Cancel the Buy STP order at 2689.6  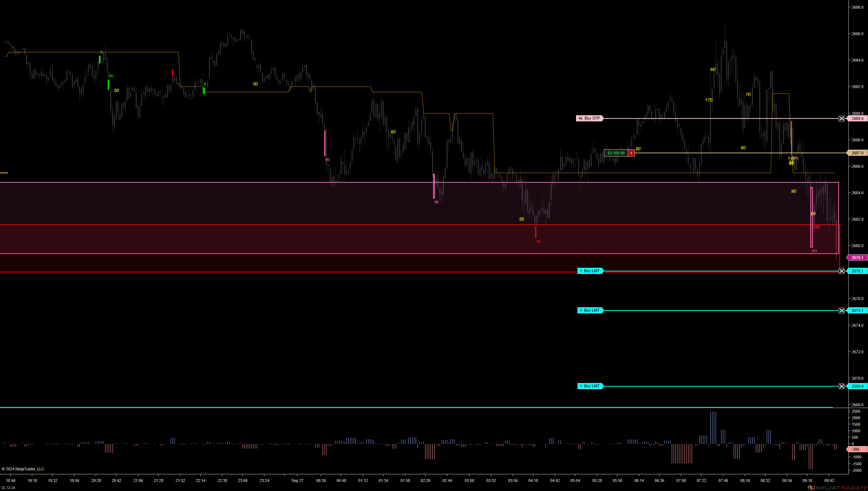[x=842, y=118]
